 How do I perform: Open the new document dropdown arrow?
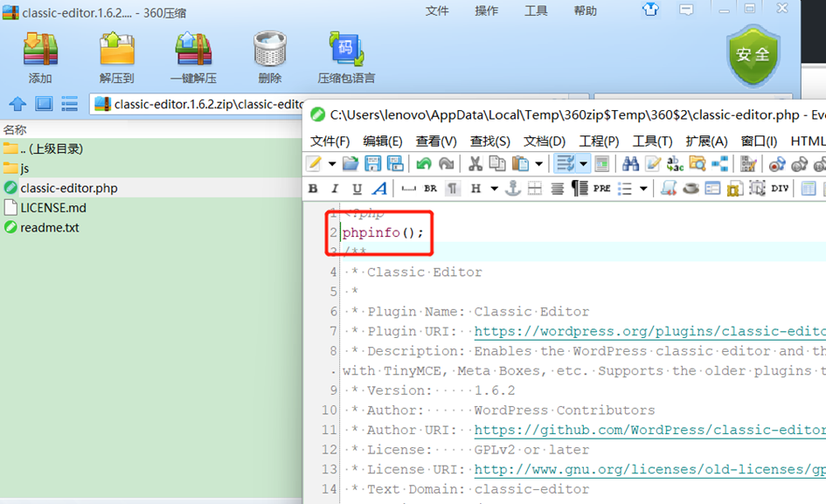(x=332, y=164)
